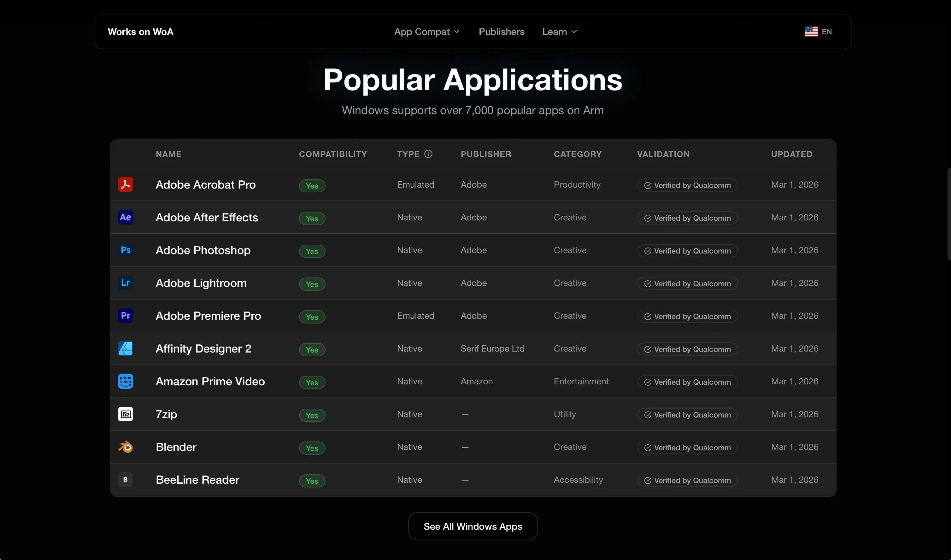
Task: Open the Affinity Designer 2 app entry
Action: click(x=203, y=349)
